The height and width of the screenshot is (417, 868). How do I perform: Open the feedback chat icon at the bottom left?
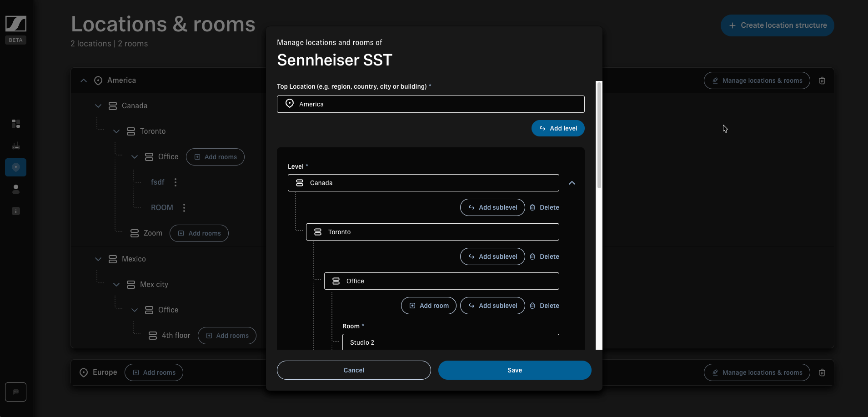click(x=15, y=392)
